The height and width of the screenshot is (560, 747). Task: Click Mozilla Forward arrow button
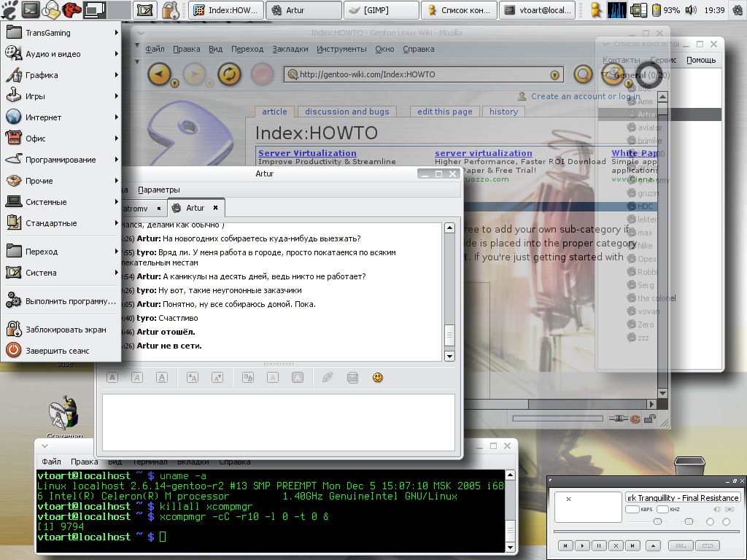(x=194, y=74)
